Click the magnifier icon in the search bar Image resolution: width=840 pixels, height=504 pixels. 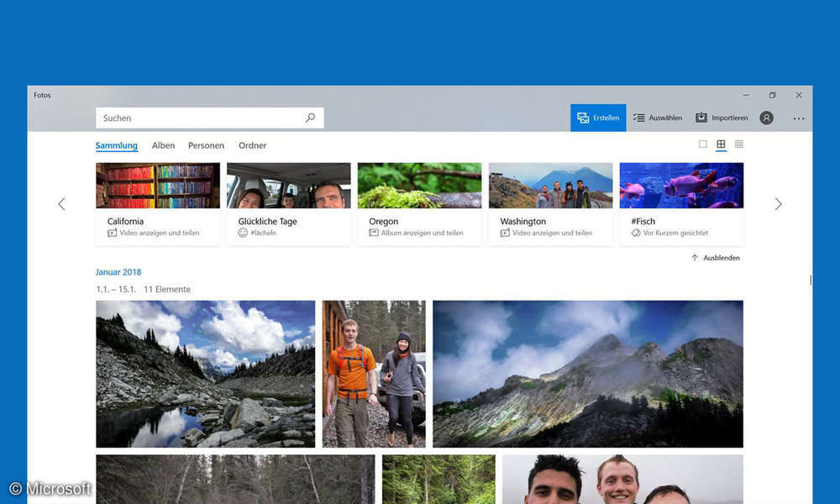[310, 118]
